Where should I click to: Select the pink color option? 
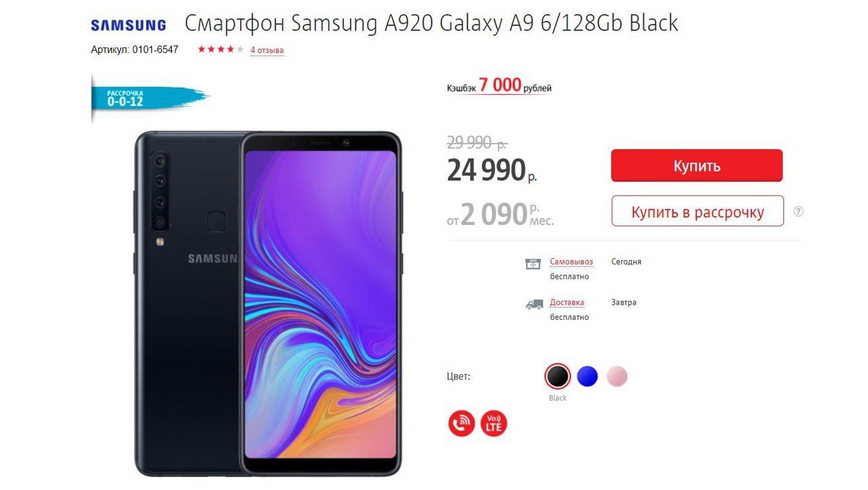(617, 376)
